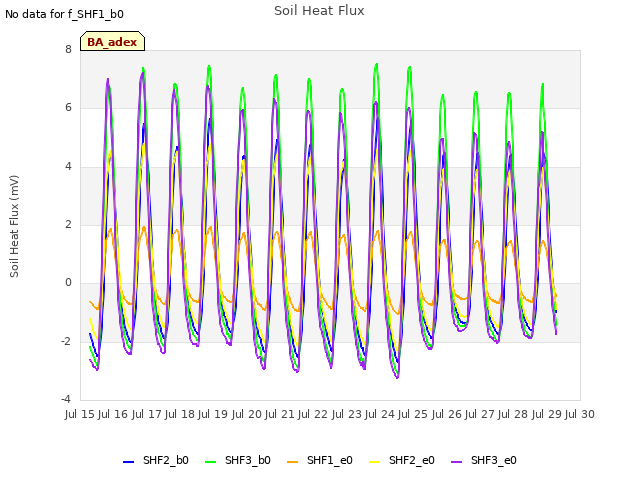Click the SHF1_e0 legend label
This screenshot has width=640, height=480.
330,460
